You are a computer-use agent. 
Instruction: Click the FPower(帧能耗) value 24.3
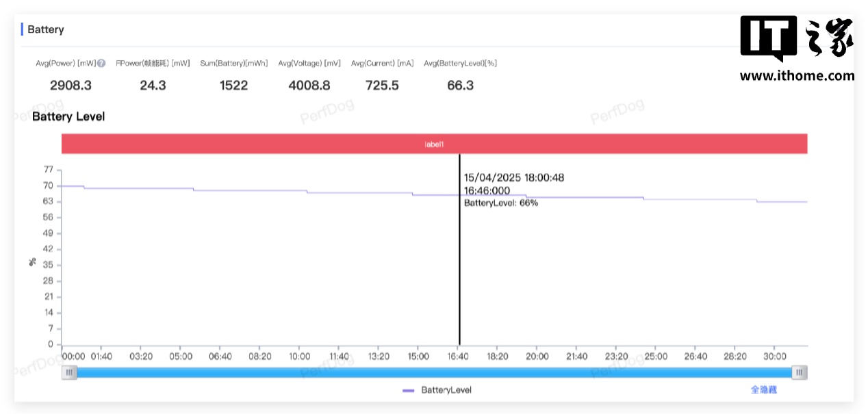point(153,86)
